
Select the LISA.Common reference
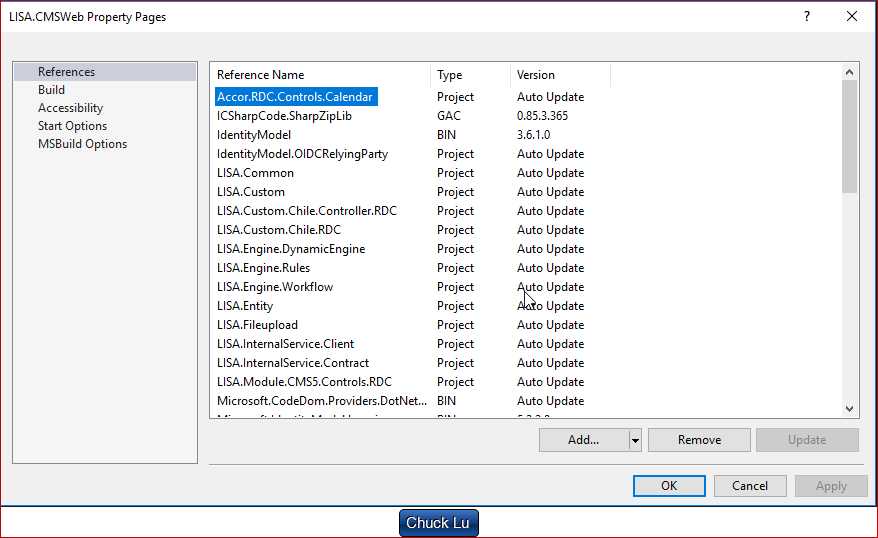(255, 173)
